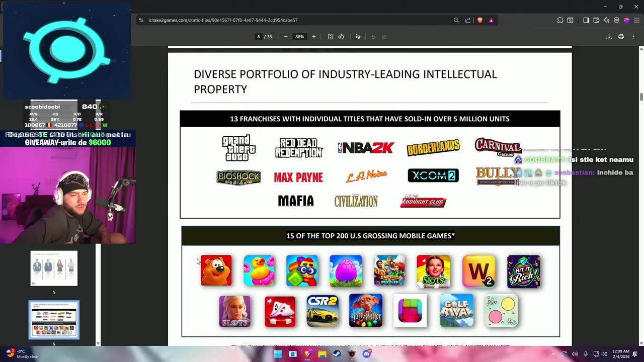Toggle the browser sidebar panel
The height and width of the screenshot is (362, 644).
[x=586, y=20]
